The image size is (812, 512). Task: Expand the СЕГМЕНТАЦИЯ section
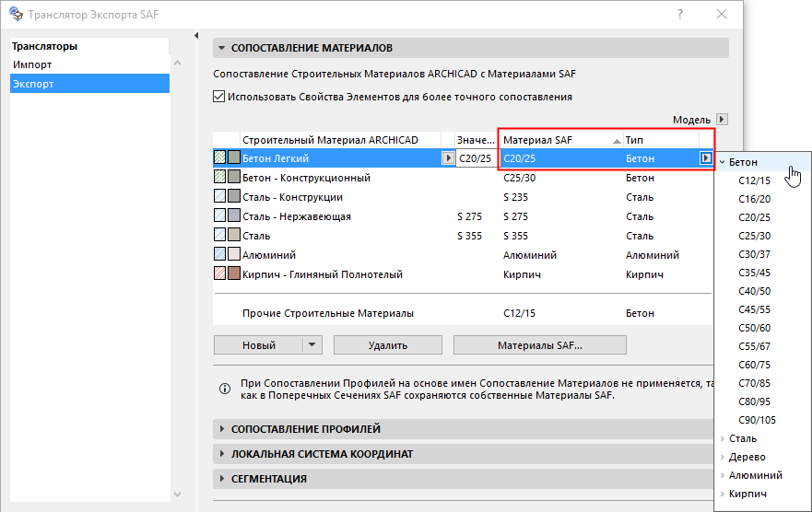(x=221, y=478)
